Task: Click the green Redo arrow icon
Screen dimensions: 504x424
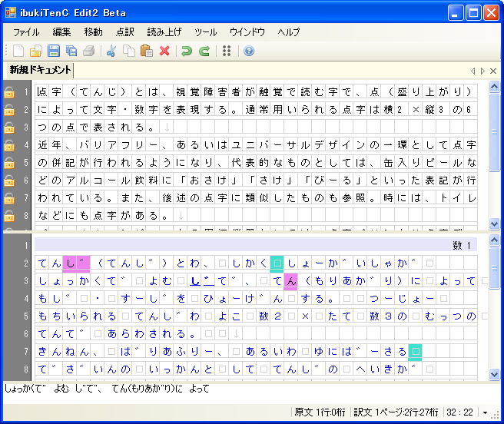Action: (x=204, y=51)
